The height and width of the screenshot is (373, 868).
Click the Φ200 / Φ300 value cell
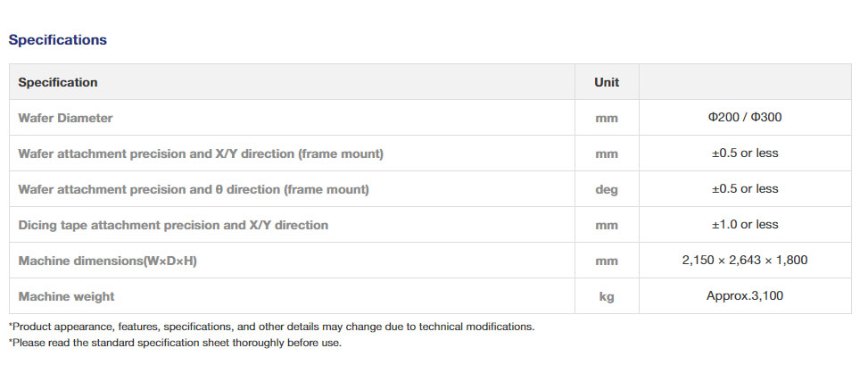(745, 117)
